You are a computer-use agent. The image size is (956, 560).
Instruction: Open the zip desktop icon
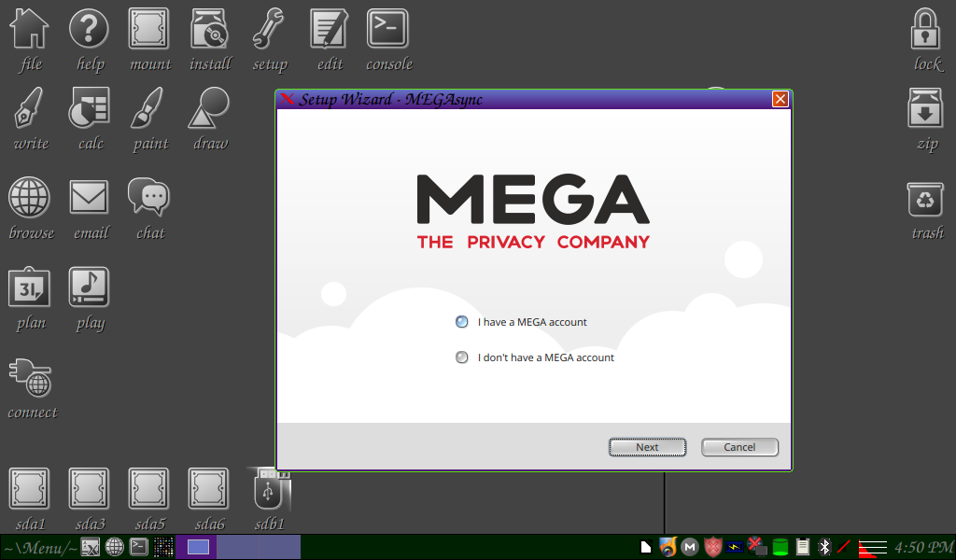(925, 119)
